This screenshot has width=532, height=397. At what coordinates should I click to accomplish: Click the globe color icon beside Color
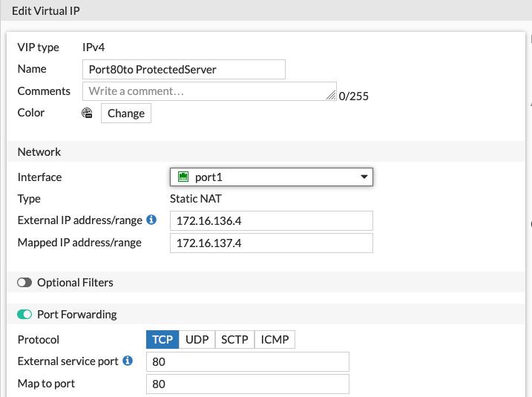tap(87, 114)
